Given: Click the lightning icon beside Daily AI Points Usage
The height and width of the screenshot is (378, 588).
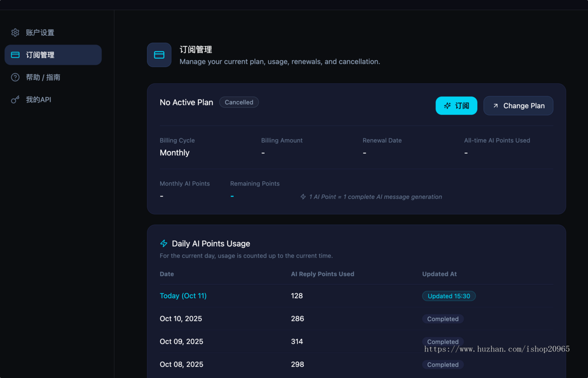Looking at the screenshot, I should pyautogui.click(x=164, y=243).
